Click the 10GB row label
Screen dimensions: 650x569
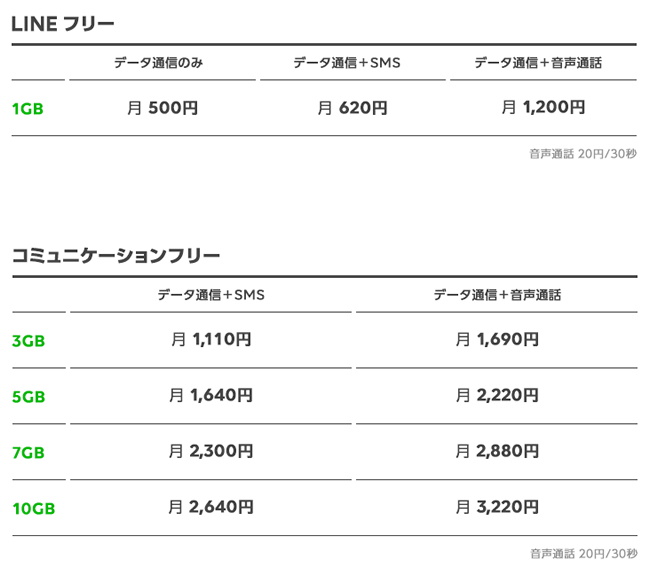pos(33,509)
